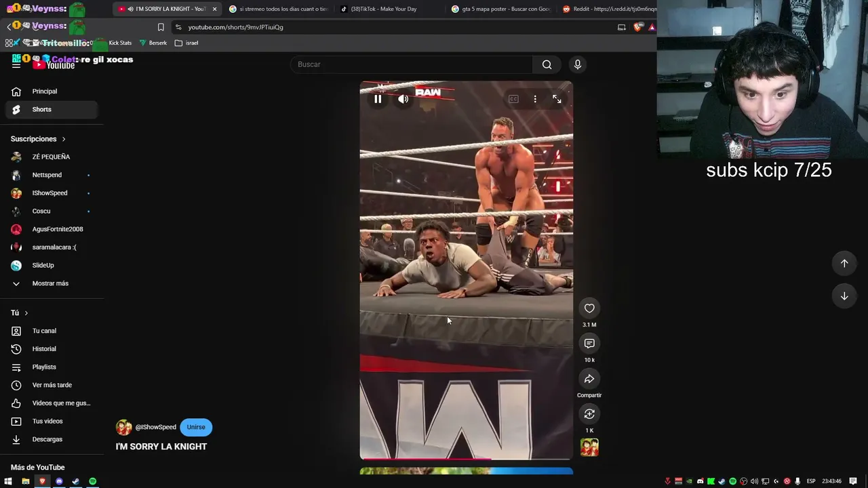868x488 pixels.
Task: Select Shorts in the sidebar
Action: [x=52, y=109]
